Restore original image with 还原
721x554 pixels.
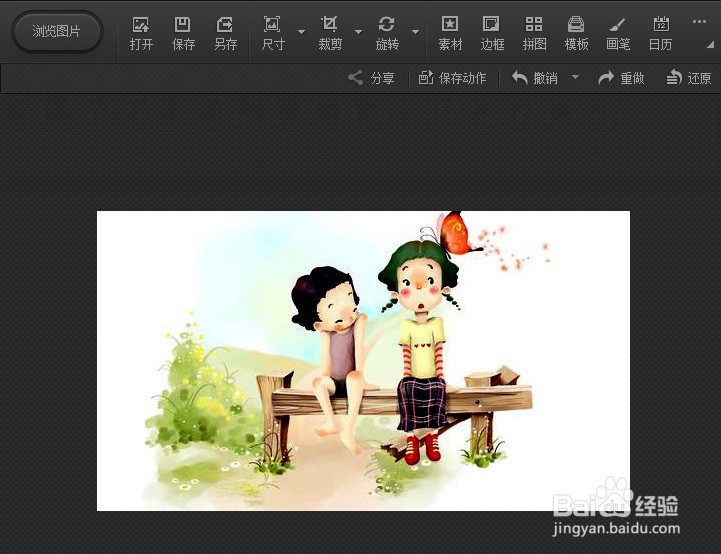tap(689, 78)
